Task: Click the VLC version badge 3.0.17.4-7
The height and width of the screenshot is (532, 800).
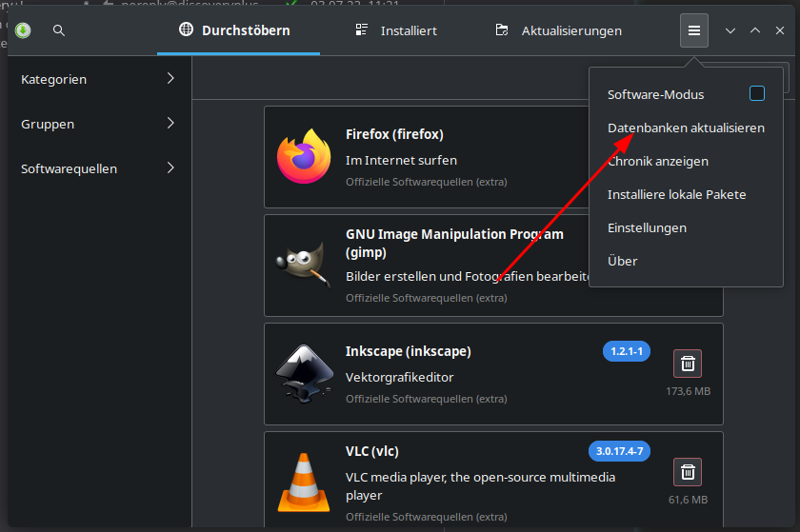Action: tap(619, 451)
